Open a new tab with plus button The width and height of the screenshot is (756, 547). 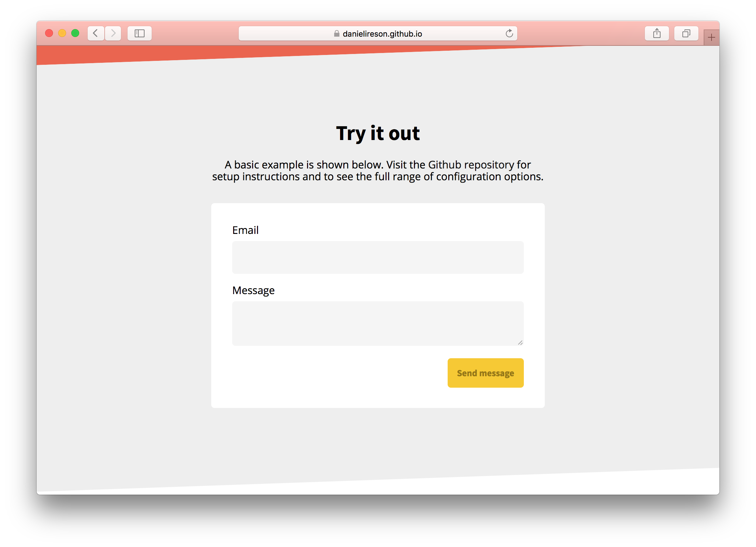pos(711,37)
